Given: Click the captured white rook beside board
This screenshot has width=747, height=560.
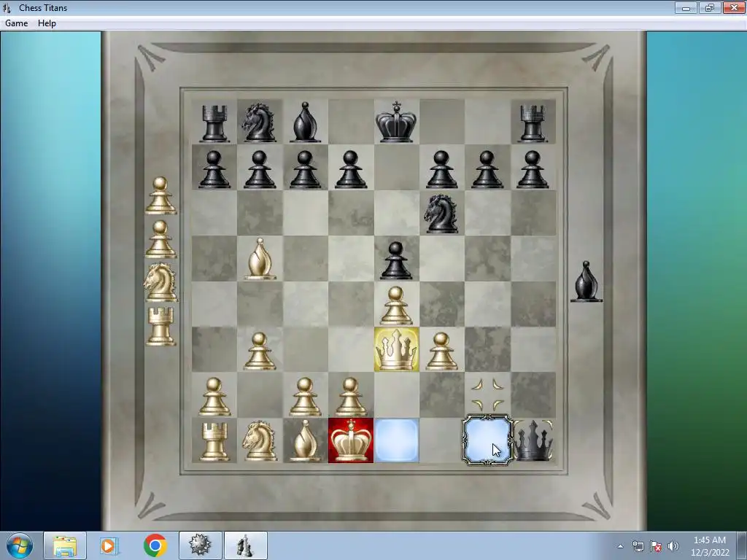Looking at the screenshot, I should (x=161, y=326).
